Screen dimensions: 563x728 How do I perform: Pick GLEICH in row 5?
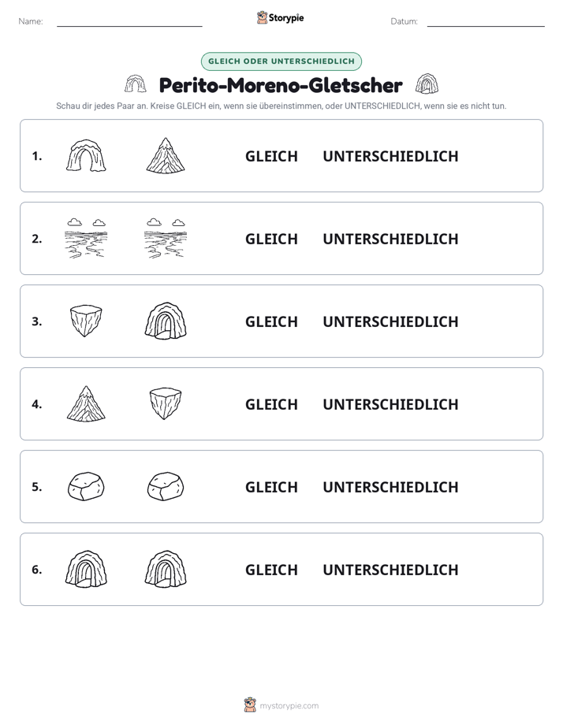click(271, 487)
